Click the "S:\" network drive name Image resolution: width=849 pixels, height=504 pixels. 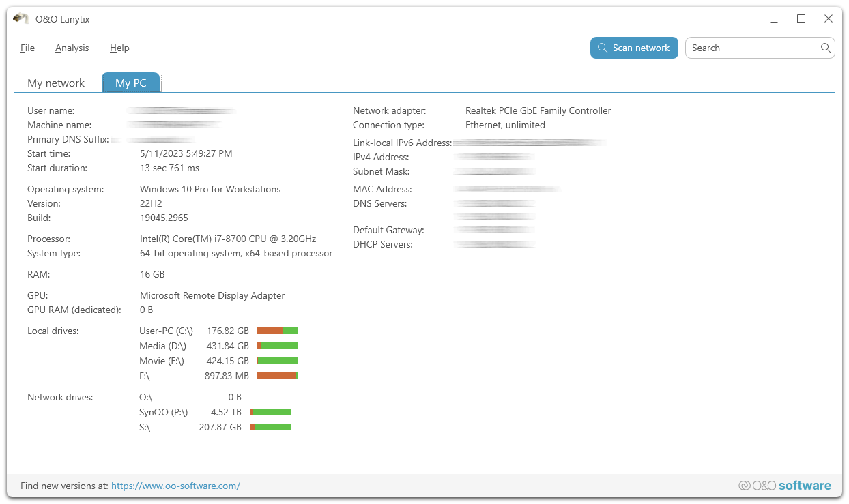point(145,427)
